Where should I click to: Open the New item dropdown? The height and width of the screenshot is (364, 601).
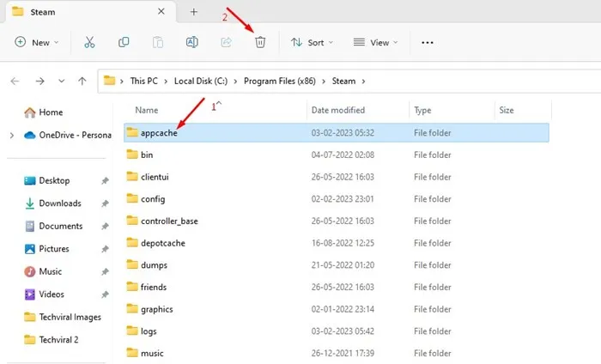click(36, 42)
